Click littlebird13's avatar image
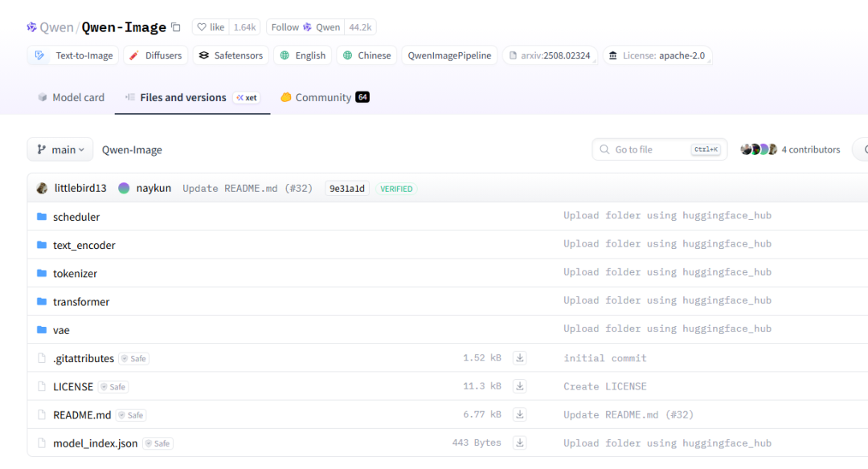The image size is (868, 469). point(42,188)
